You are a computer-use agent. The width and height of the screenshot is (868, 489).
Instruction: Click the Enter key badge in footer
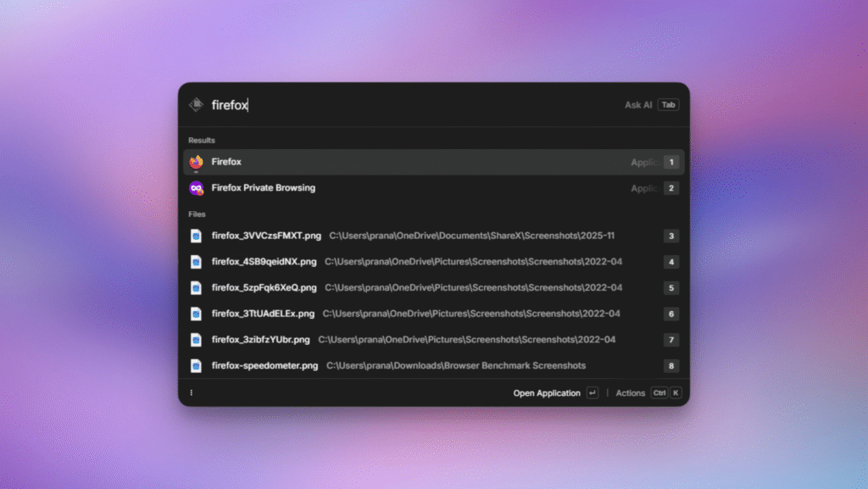pyautogui.click(x=592, y=393)
